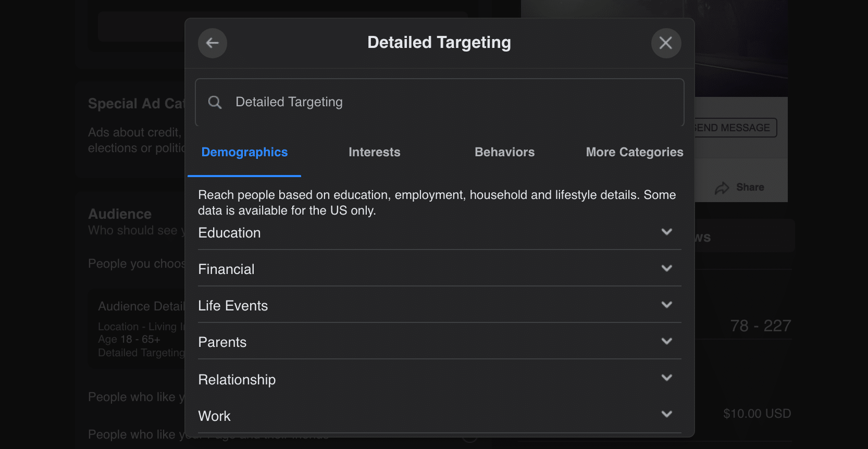Go back using the left arrow icon

(x=212, y=43)
